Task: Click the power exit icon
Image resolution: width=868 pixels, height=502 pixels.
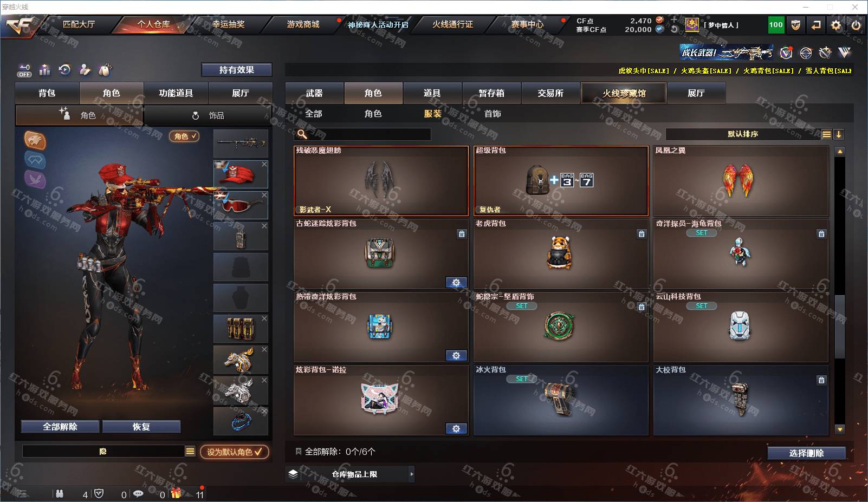Action: [x=856, y=25]
